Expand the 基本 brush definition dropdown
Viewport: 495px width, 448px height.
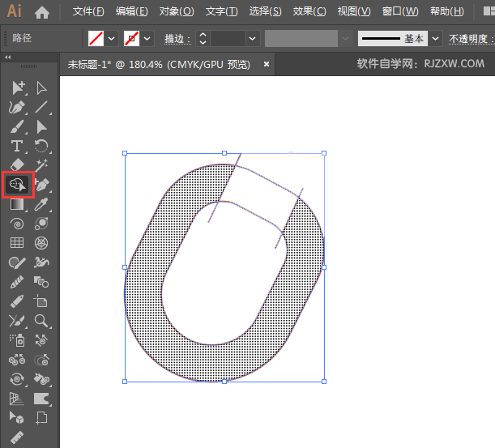436,39
